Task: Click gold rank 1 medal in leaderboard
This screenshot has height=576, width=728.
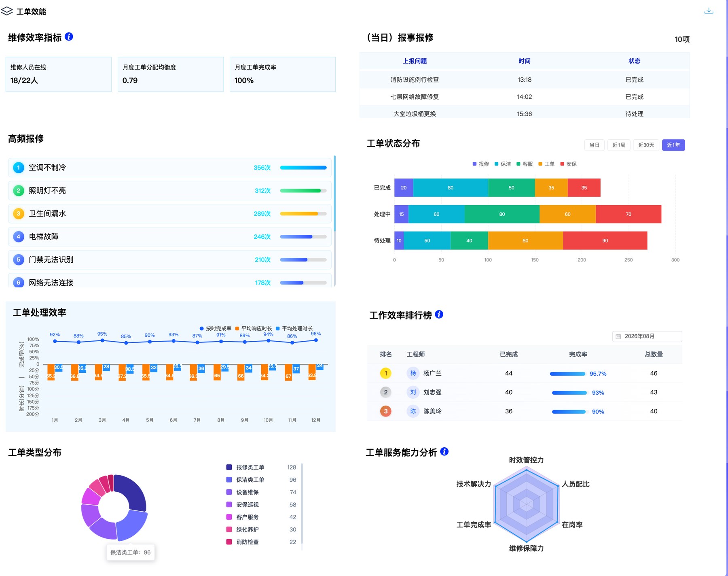Action: (385, 373)
